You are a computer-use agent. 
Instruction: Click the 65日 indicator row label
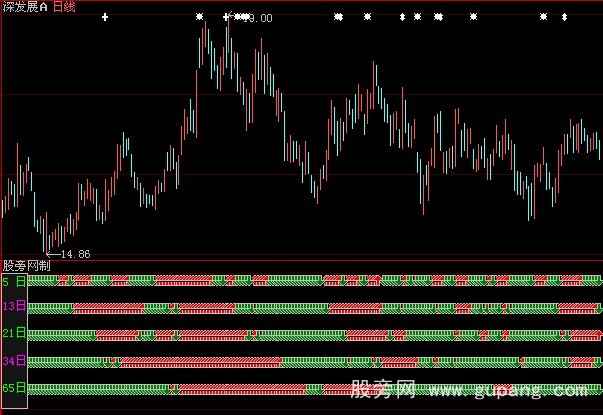click(x=14, y=387)
